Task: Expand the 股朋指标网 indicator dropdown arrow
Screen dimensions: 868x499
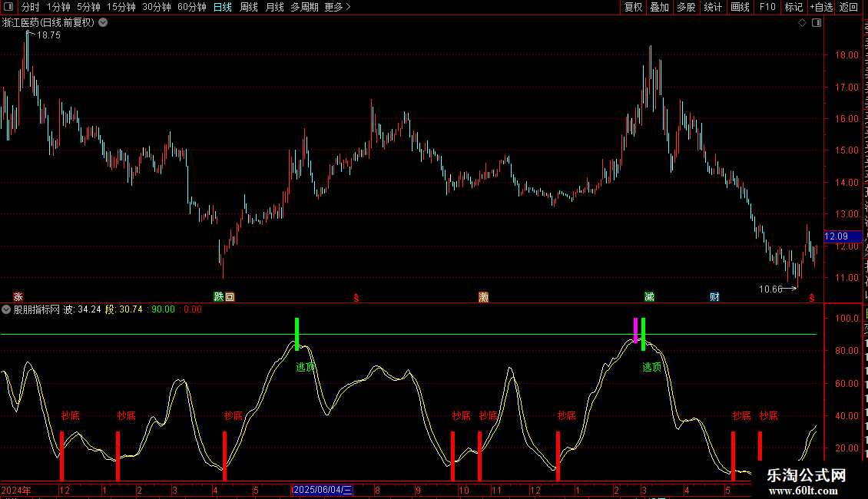Action: 6,310
